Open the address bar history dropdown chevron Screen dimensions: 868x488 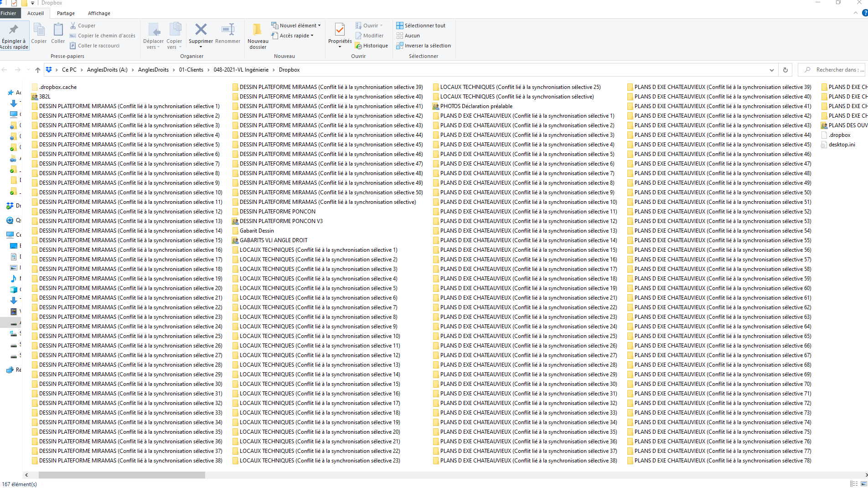[771, 69]
